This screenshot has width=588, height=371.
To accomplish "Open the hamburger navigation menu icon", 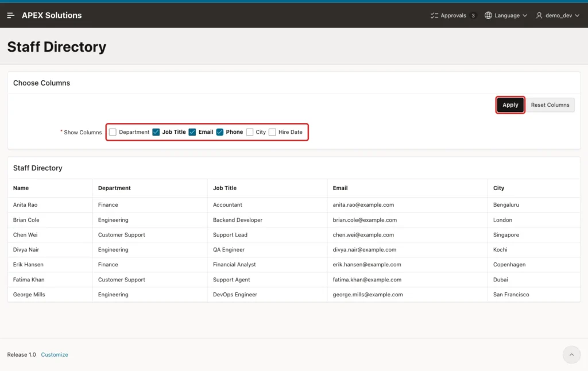I will coord(10,16).
